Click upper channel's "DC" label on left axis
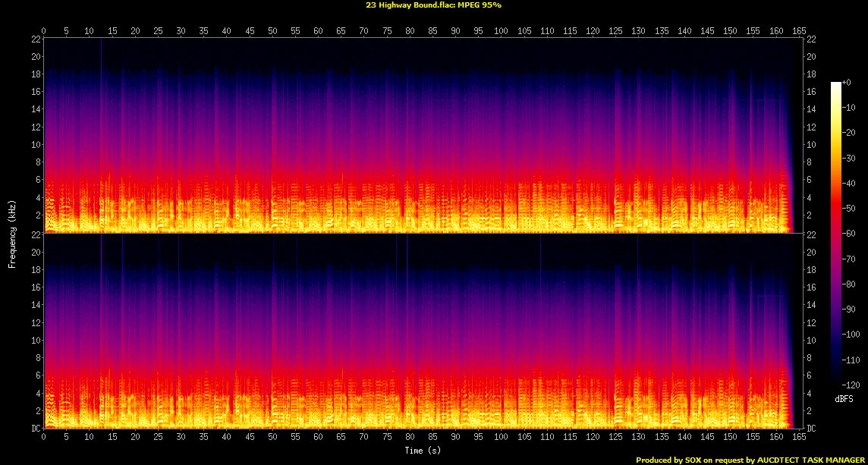The width and height of the screenshot is (868, 465). (36, 232)
